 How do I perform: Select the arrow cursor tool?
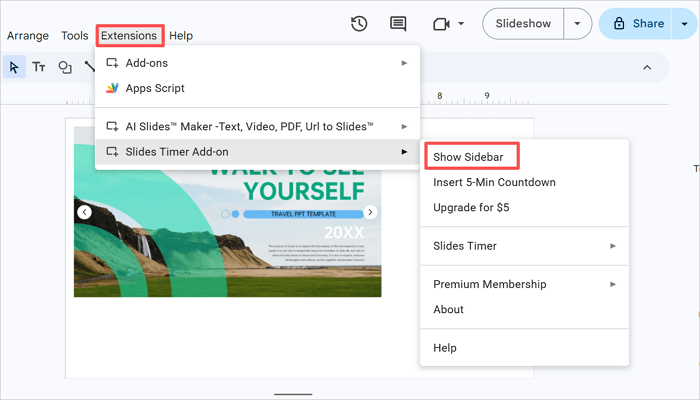tap(14, 67)
